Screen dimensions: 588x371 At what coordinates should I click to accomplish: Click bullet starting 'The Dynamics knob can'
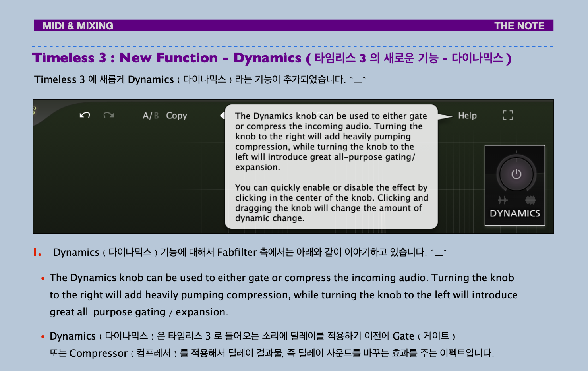coord(284,295)
